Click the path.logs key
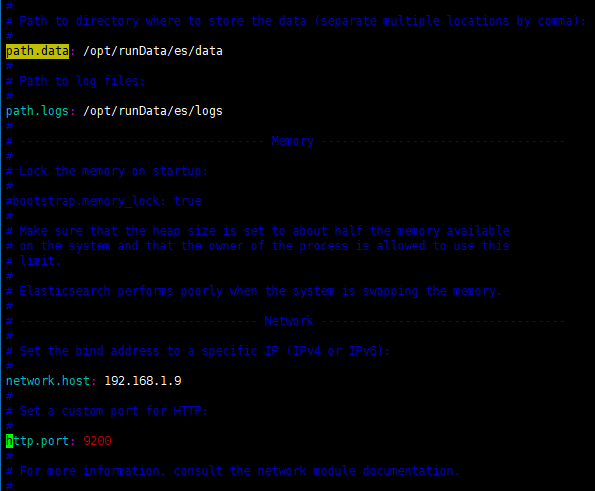The image size is (595, 491). (37, 111)
